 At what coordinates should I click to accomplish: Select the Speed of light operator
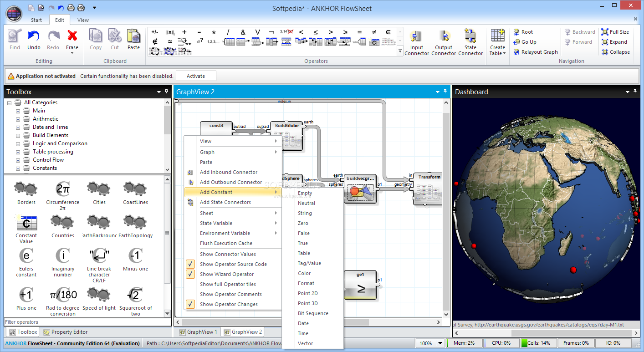[x=99, y=295]
